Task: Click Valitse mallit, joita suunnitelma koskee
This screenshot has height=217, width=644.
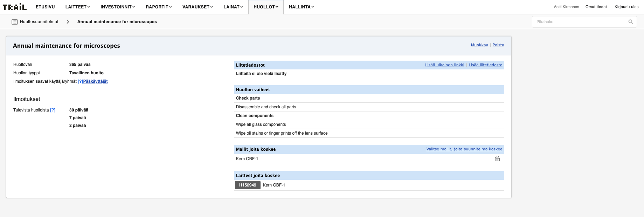Action: click(x=464, y=149)
